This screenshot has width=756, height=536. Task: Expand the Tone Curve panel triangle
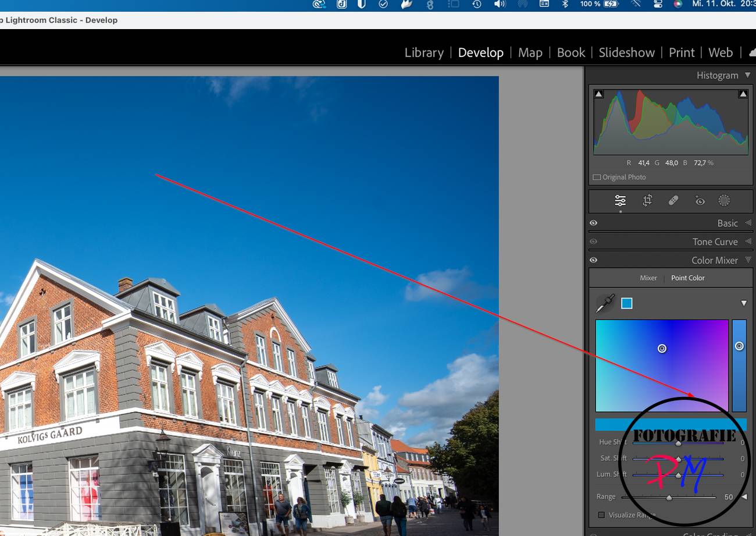[x=748, y=242]
